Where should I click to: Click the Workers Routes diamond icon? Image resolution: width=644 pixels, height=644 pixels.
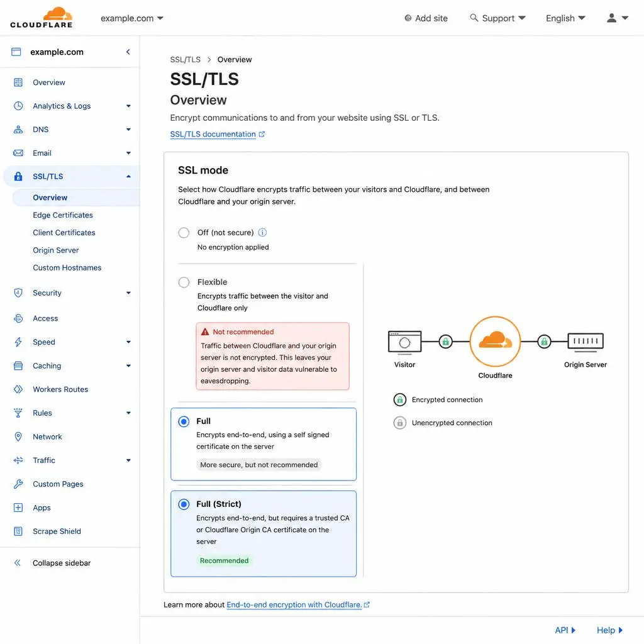point(18,389)
